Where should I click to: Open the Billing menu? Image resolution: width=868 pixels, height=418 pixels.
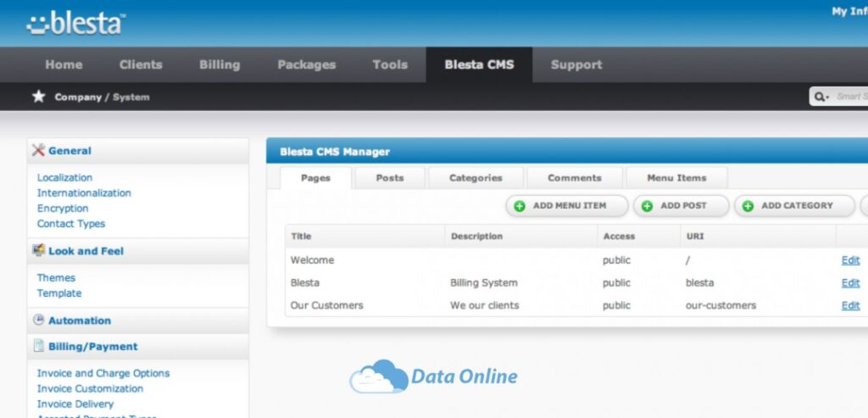coord(220,64)
